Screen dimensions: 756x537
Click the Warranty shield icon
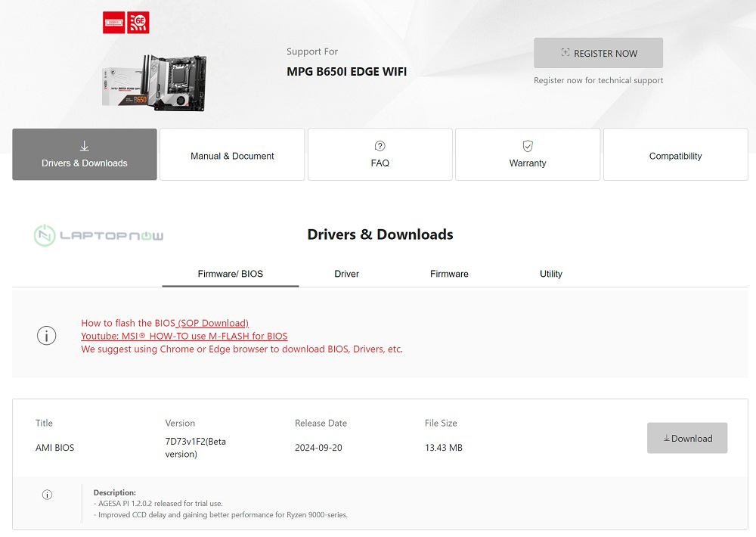pos(528,146)
